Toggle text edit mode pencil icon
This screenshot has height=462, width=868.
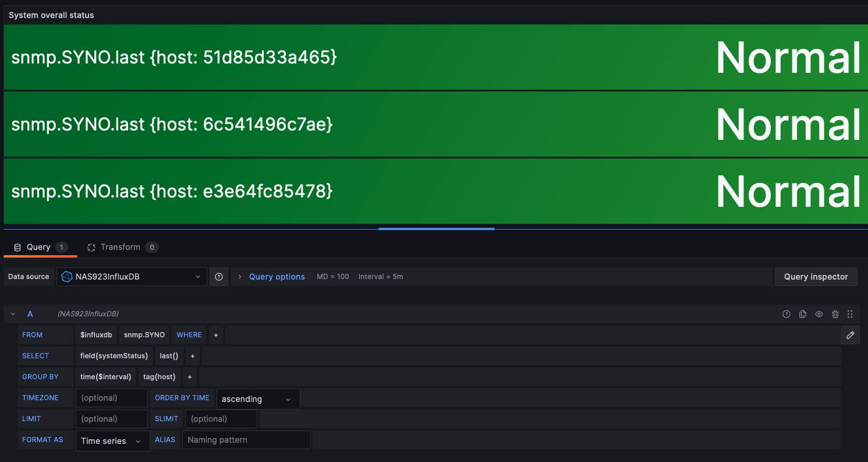pos(850,335)
